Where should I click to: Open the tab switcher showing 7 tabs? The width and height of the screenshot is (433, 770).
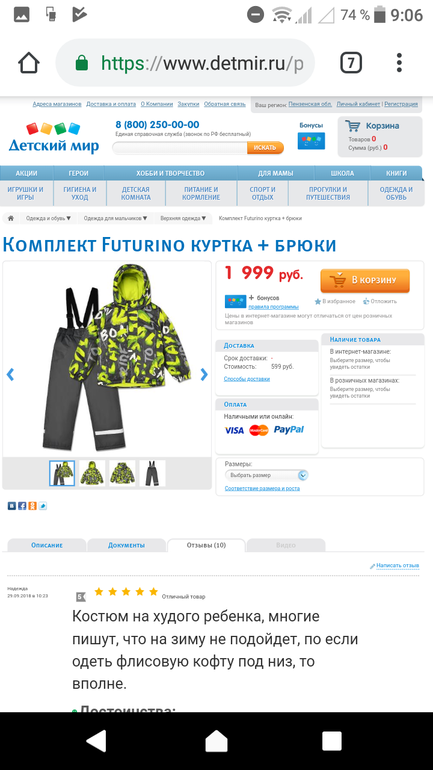[x=351, y=63]
